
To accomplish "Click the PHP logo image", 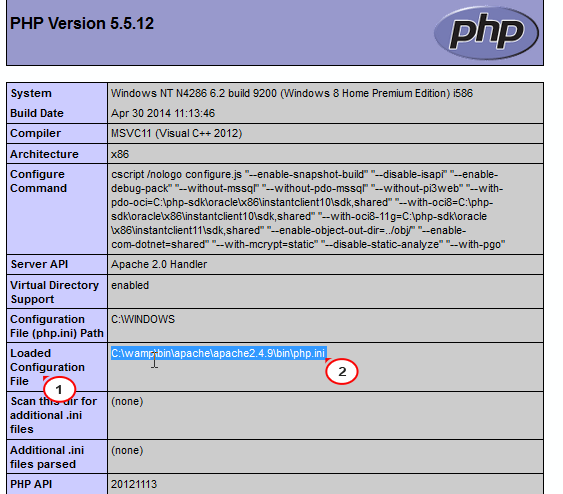I will pos(487,32).
